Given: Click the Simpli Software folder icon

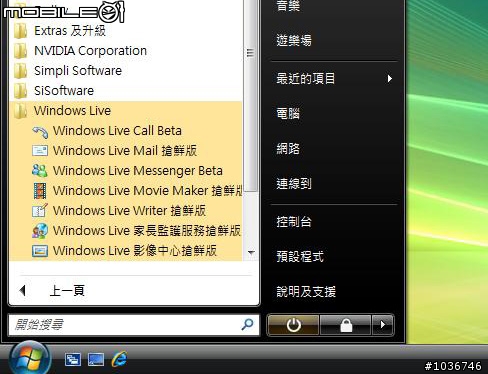Looking at the screenshot, I should pos(20,71).
